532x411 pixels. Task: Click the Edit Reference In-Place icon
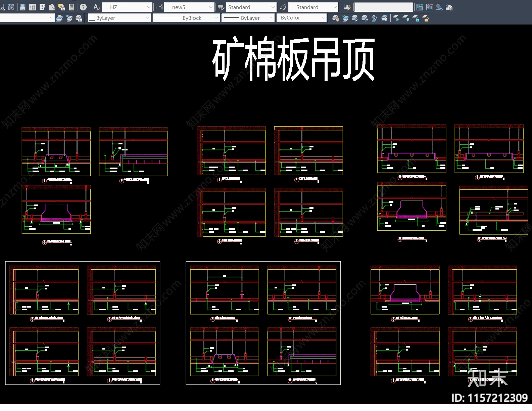point(347,7)
